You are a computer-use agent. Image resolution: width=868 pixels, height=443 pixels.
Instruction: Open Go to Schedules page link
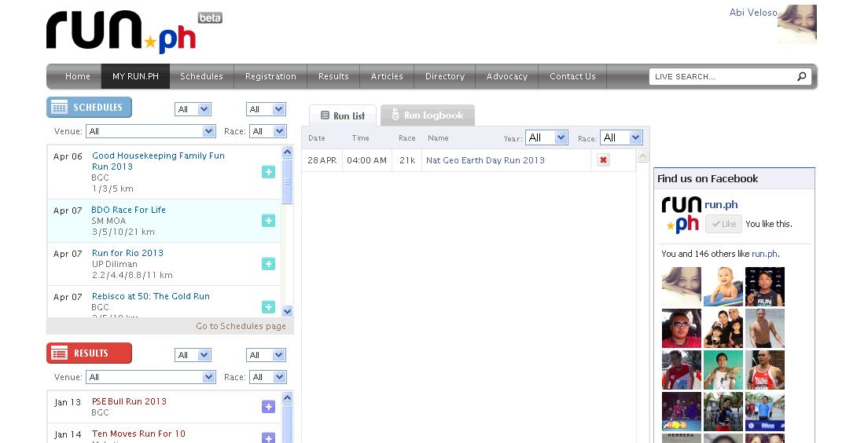[x=241, y=326]
